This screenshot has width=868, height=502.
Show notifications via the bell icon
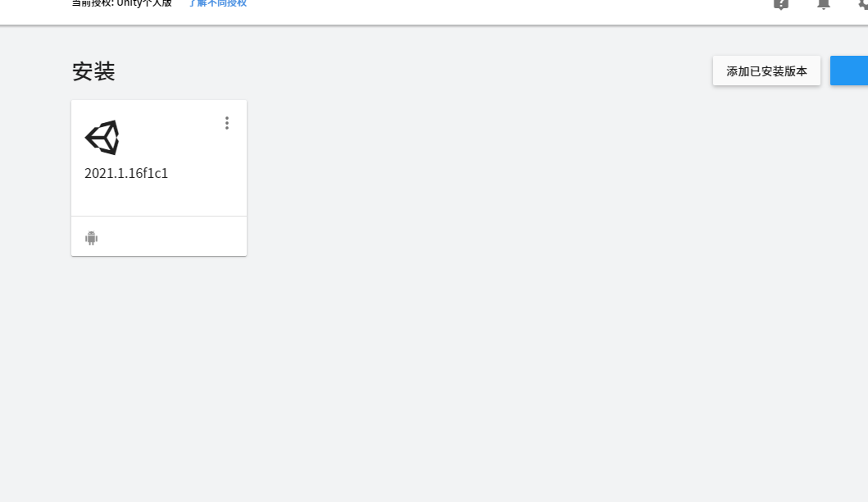[x=824, y=4]
